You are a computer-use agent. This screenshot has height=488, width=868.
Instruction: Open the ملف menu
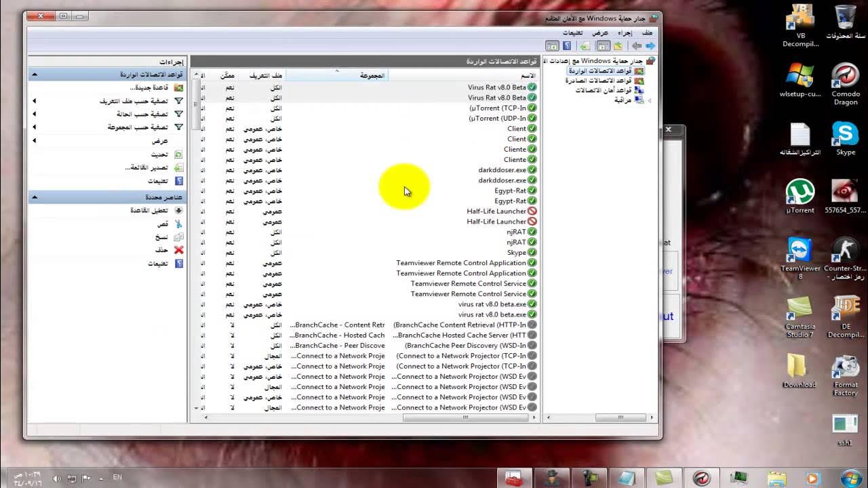(x=648, y=33)
